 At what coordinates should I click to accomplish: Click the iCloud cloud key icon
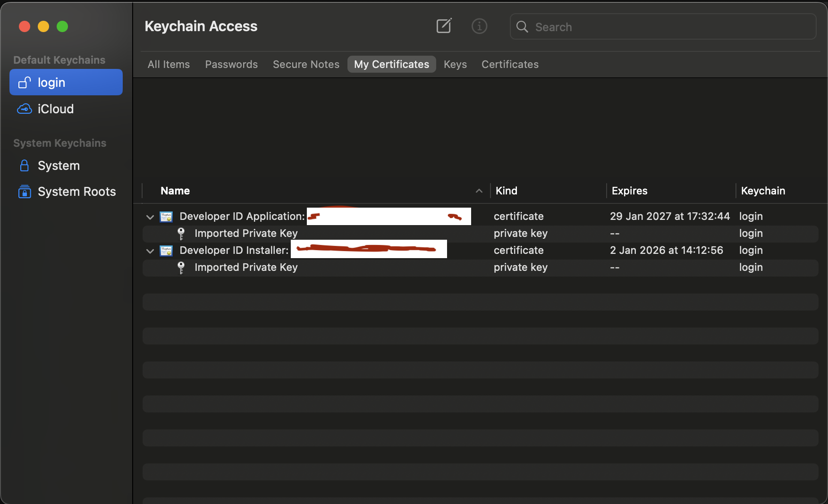click(25, 109)
